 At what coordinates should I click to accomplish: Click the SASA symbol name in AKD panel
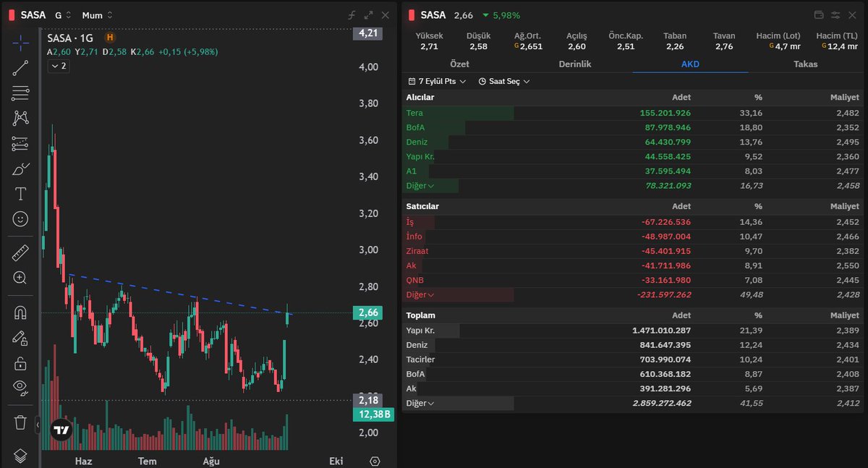click(433, 14)
